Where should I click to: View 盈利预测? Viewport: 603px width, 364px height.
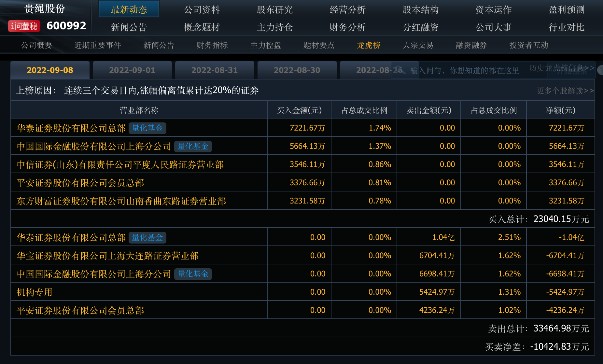pyautogui.click(x=567, y=9)
